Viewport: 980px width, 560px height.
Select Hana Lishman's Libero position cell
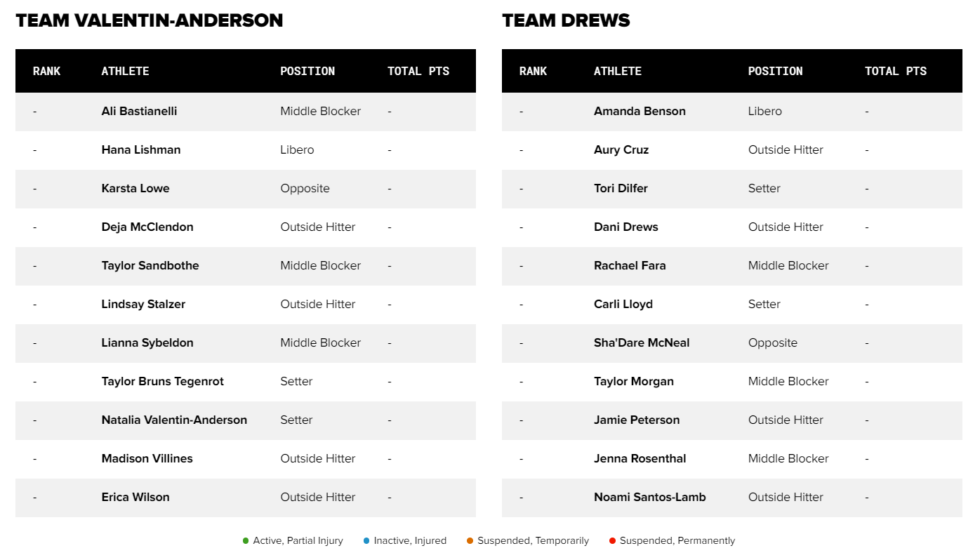click(297, 149)
